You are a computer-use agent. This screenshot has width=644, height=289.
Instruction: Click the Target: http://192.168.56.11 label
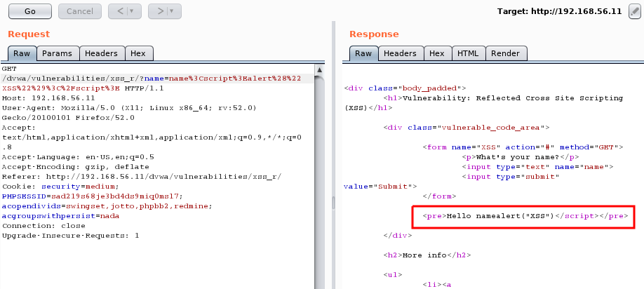(x=559, y=11)
